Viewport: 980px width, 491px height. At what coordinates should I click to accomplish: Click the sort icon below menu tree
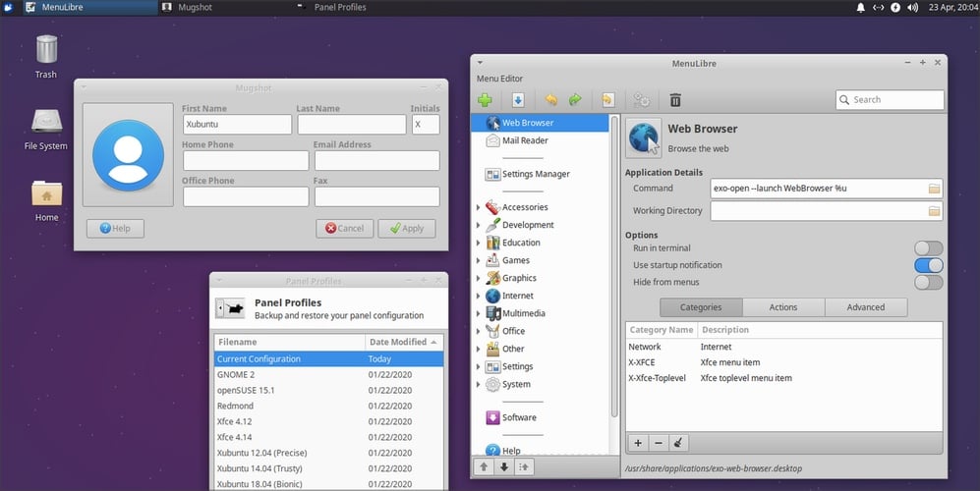point(524,466)
